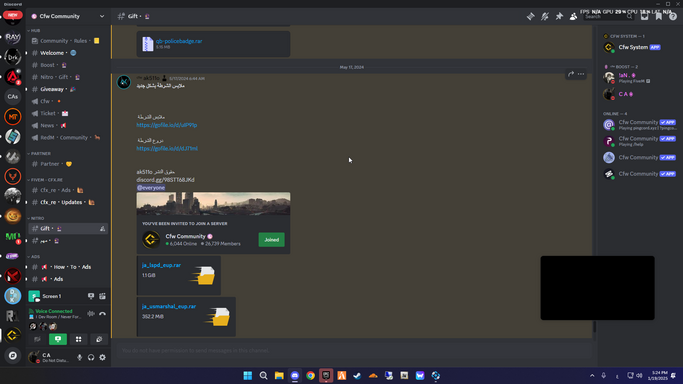683x384 pixels.
Task: Open the Community Rules channel
Action: (x=68, y=41)
